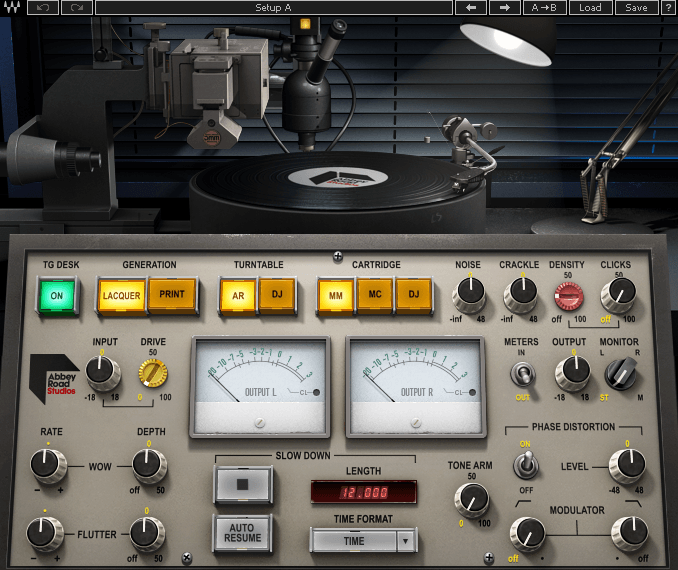This screenshot has width=678, height=570.
Task: Open help via the question mark button
Action: coord(668,8)
